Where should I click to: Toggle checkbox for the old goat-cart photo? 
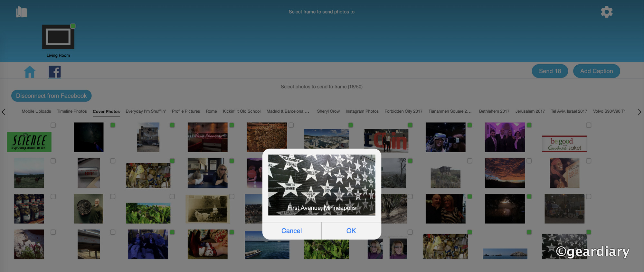(232, 197)
